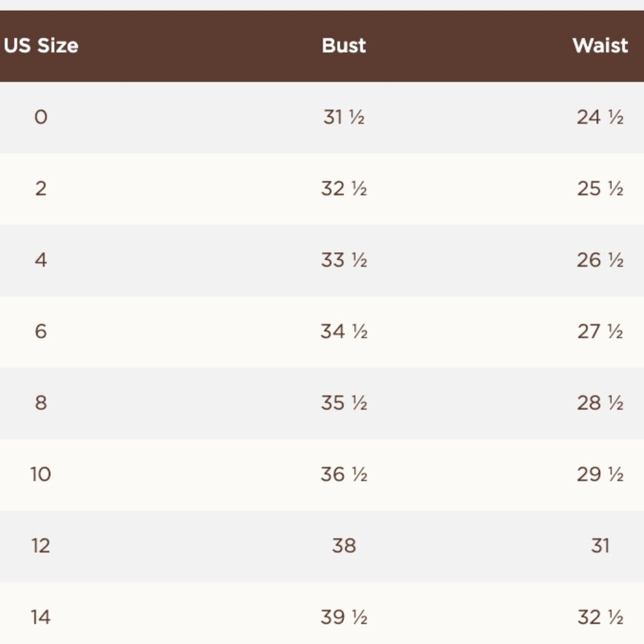Click the 38 bust measurement
Image resolution: width=644 pixels, height=644 pixels.
pyautogui.click(x=344, y=546)
